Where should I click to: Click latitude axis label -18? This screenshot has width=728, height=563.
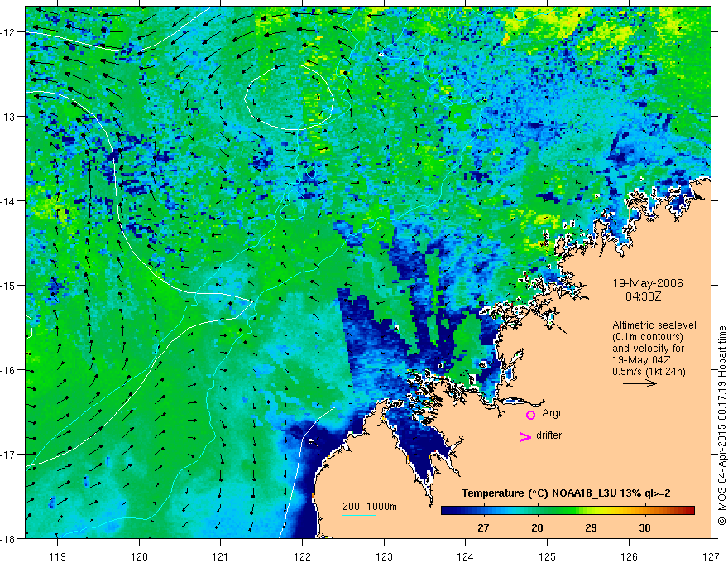pyautogui.click(x=9, y=539)
